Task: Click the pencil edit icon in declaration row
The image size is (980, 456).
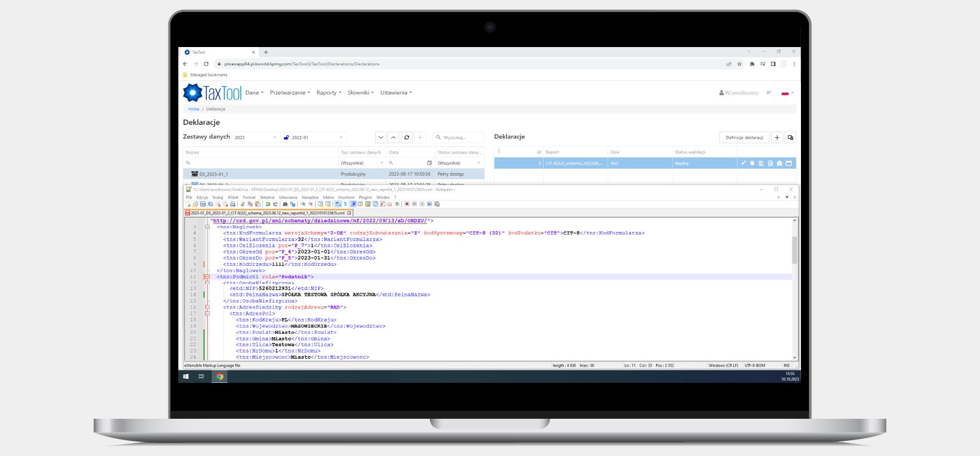Action: 743,163
